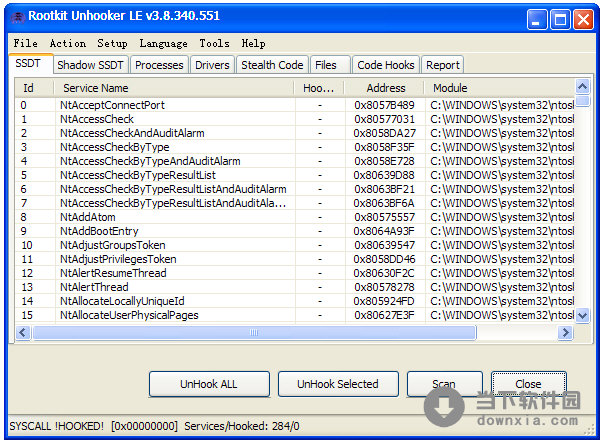The height and width of the screenshot is (445, 605).
Task: Open the File menu
Action: pyautogui.click(x=26, y=43)
